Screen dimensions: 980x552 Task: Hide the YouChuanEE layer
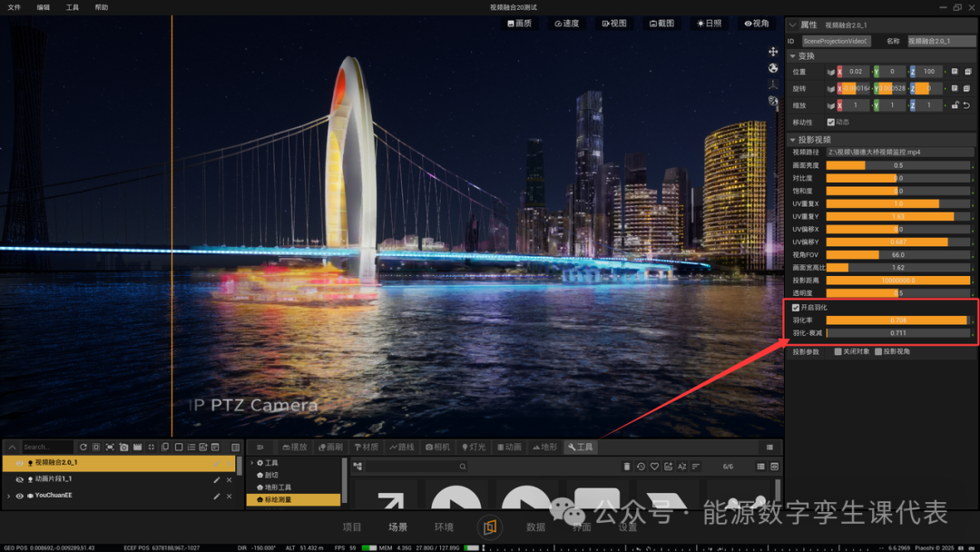19,496
